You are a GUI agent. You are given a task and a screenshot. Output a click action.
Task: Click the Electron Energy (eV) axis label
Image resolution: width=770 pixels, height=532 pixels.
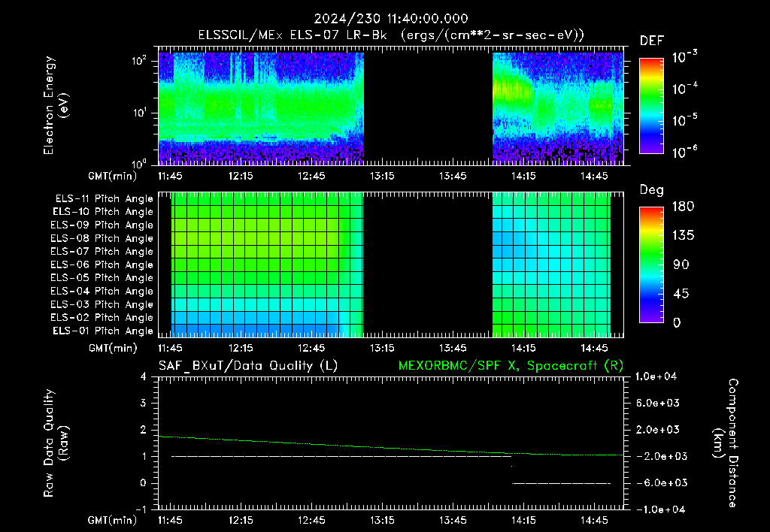click(56, 105)
